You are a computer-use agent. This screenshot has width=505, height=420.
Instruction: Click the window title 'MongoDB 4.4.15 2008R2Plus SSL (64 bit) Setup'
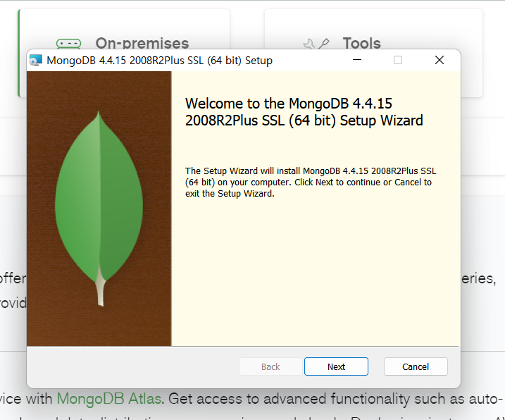[159, 61]
